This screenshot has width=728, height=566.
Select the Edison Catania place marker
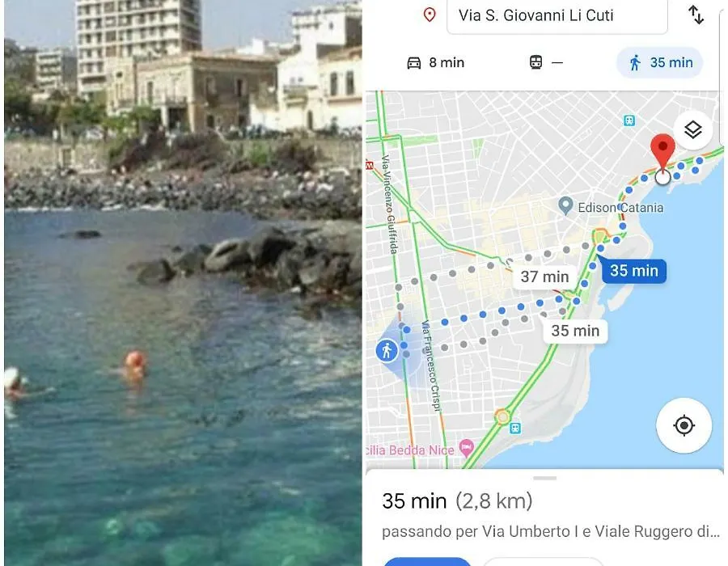pos(565,206)
